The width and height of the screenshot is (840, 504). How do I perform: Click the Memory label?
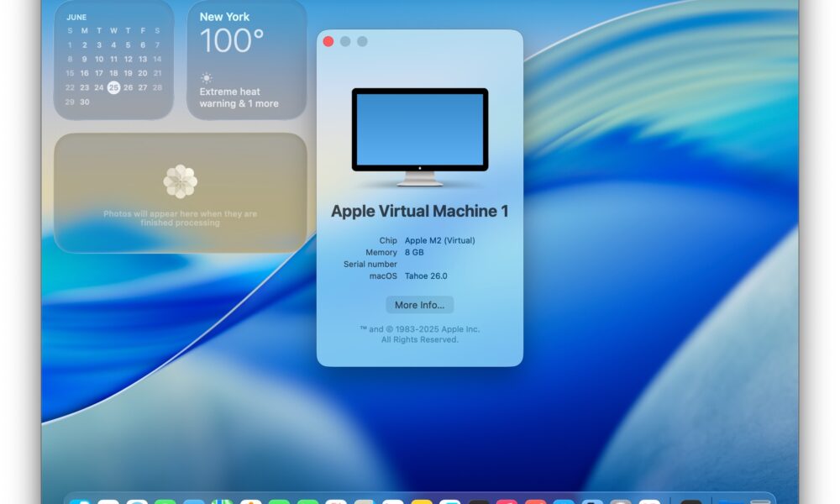[x=381, y=252]
